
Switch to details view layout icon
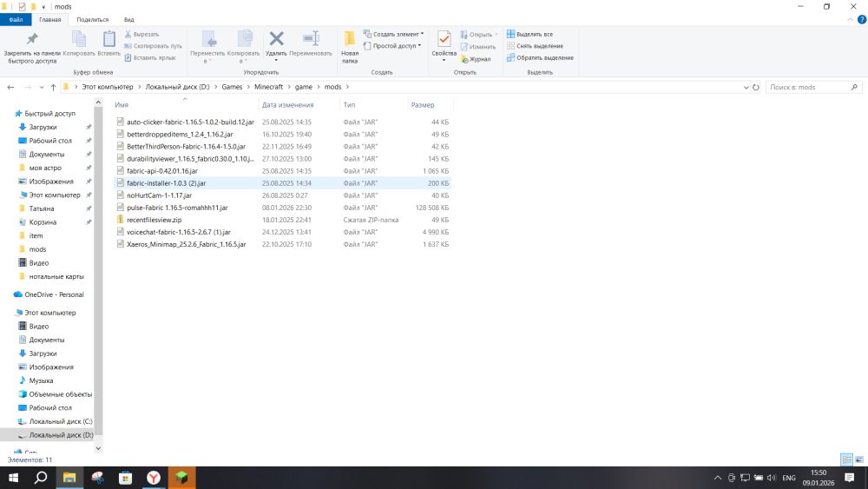point(846,459)
